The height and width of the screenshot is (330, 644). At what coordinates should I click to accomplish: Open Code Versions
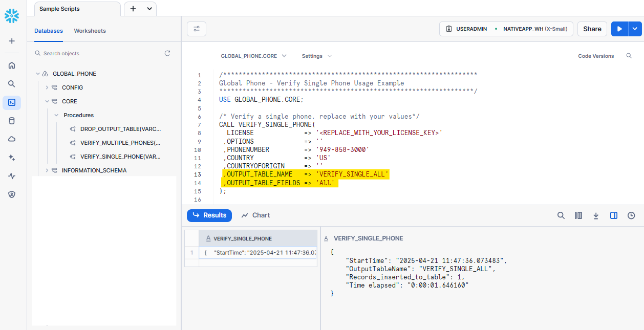(596, 56)
